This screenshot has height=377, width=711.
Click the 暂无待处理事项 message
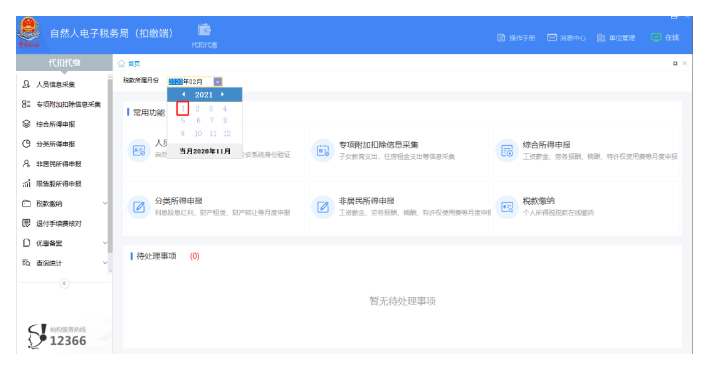[x=403, y=301]
